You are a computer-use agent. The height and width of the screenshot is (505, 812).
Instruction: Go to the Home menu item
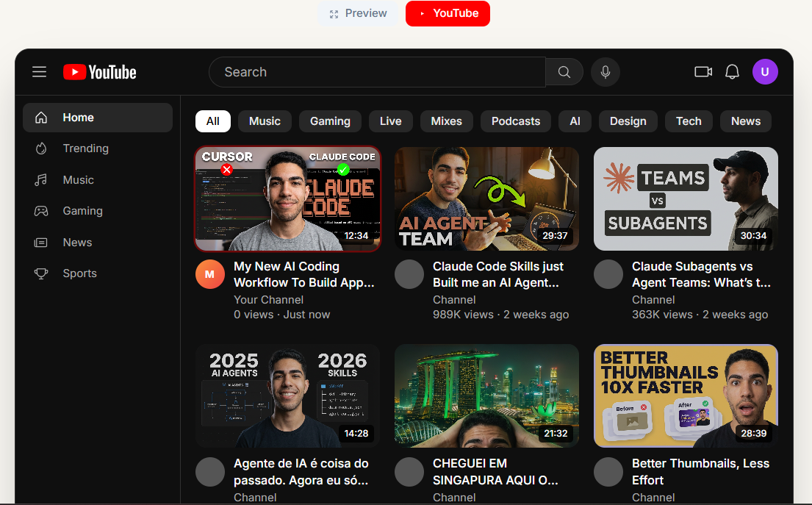pyautogui.click(x=77, y=117)
